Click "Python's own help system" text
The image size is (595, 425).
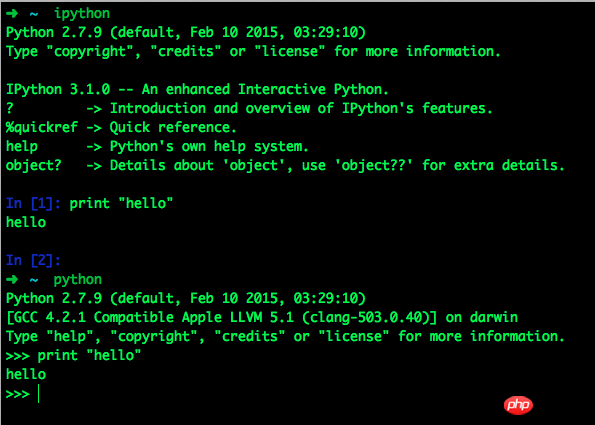[209, 146]
